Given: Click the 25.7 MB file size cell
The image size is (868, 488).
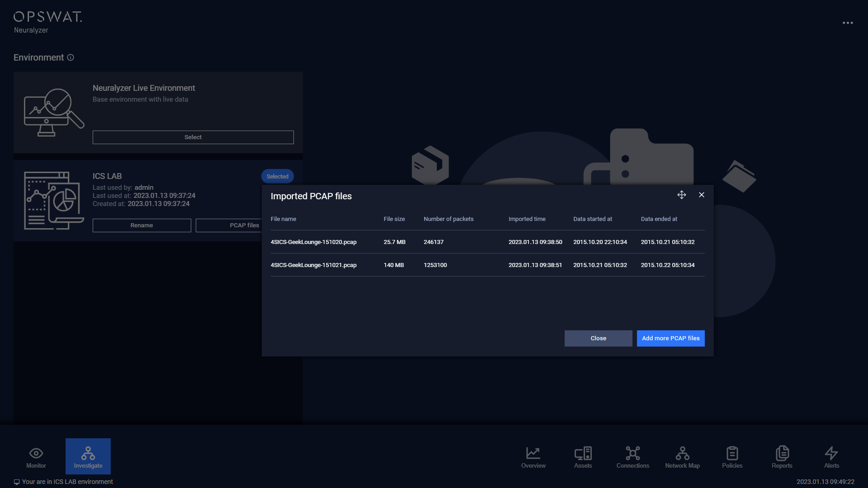Looking at the screenshot, I should pyautogui.click(x=395, y=242).
